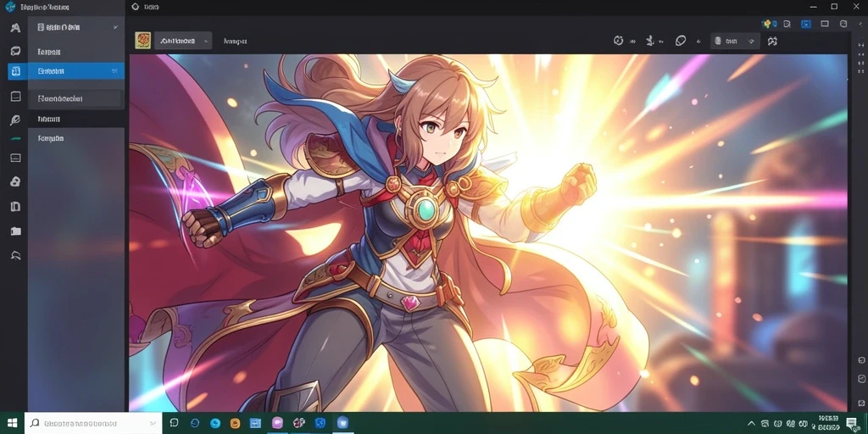This screenshot has height=434, width=868.
Task: Click the list icon in panel header row
Action: click(41, 26)
